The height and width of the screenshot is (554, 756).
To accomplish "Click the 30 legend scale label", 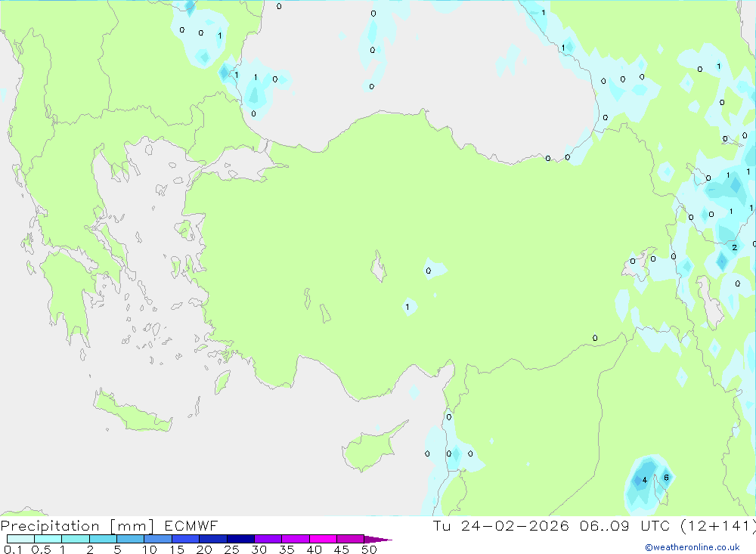I will tap(259, 549).
